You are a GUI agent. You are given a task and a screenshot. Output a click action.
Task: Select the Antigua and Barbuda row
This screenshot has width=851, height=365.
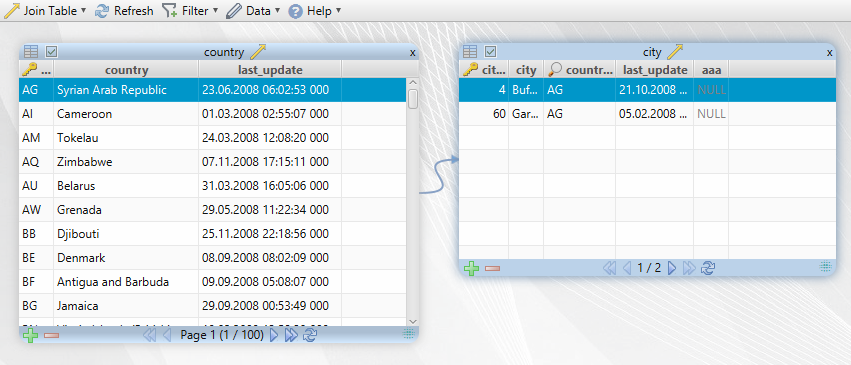tap(212, 281)
